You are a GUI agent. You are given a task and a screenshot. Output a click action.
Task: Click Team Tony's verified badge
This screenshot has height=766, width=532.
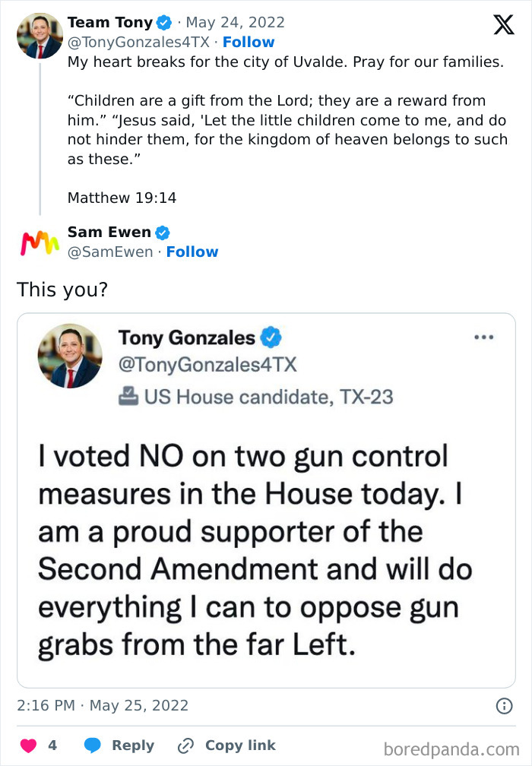[164, 23]
